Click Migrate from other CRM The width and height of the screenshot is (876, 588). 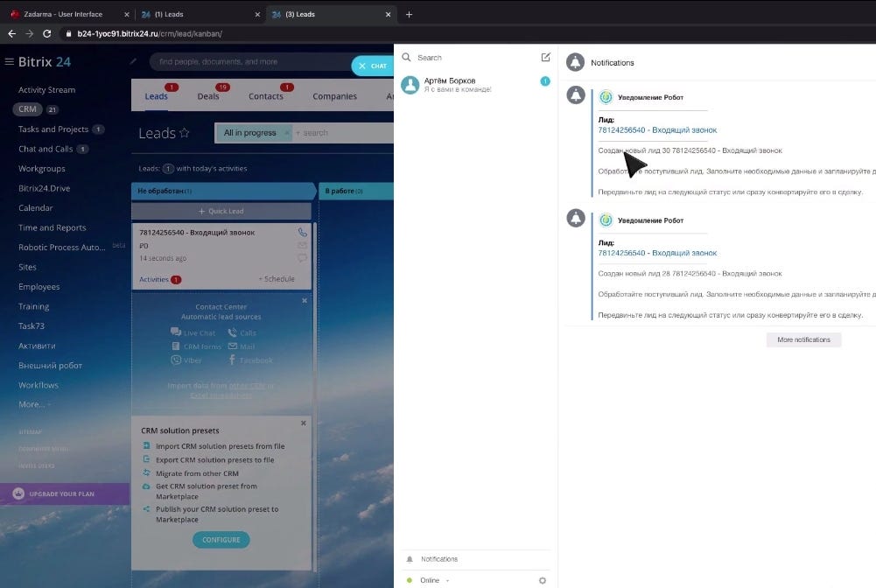[x=197, y=473]
